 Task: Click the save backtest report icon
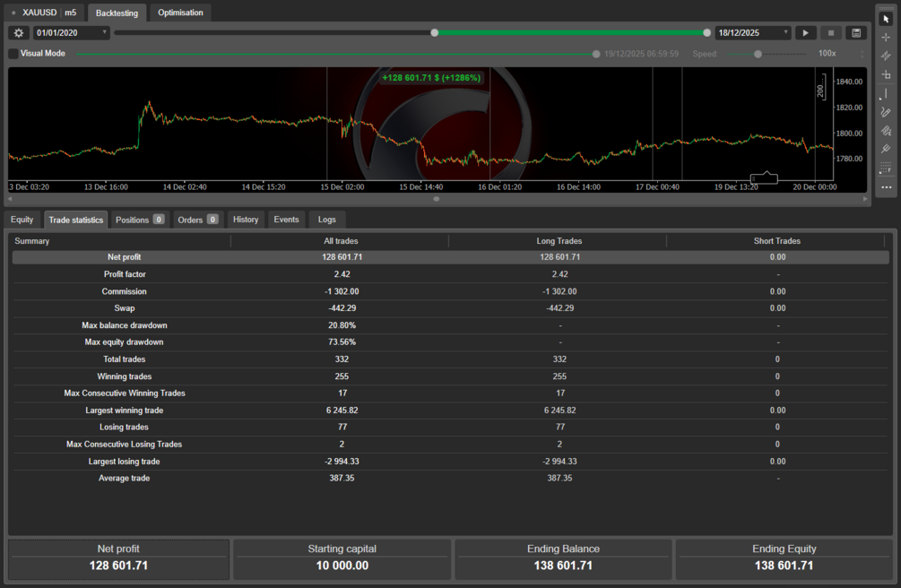tap(856, 33)
